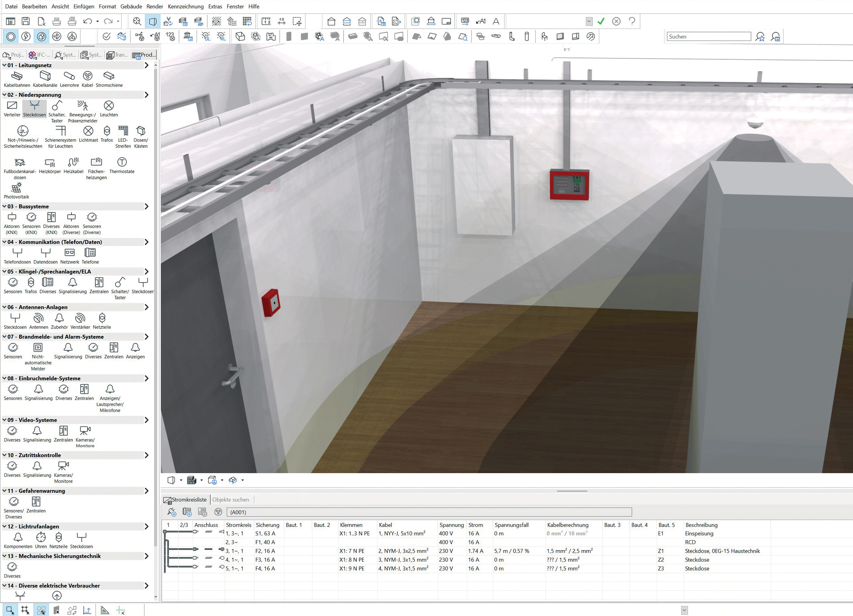853x616 pixels.
Task: Open the dropdown beside the green checkmark
Action: click(x=589, y=21)
